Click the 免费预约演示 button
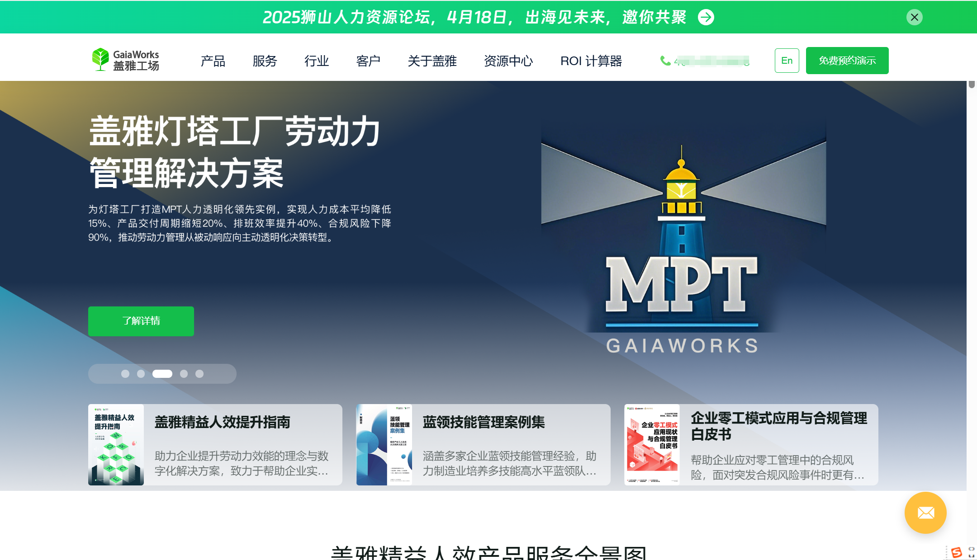Image resolution: width=977 pixels, height=560 pixels. coord(847,60)
